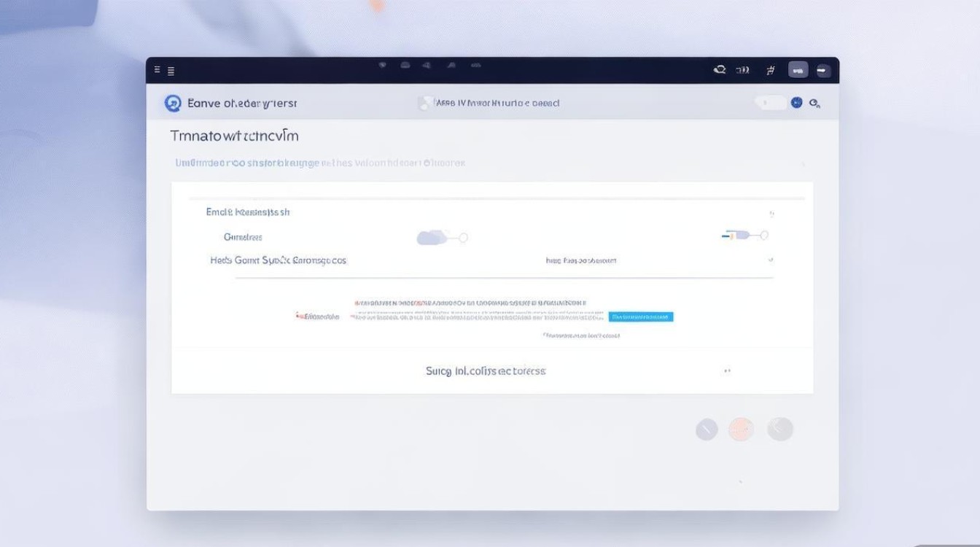Viewport: 980px width, 547px height.
Task: Click the dark blue round icon in header
Action: pyautogui.click(x=796, y=103)
